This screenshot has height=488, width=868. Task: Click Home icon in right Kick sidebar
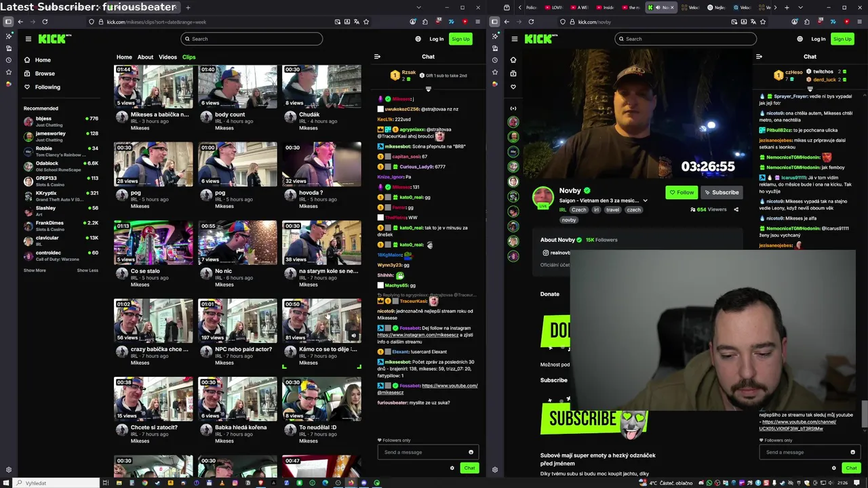pos(513,60)
